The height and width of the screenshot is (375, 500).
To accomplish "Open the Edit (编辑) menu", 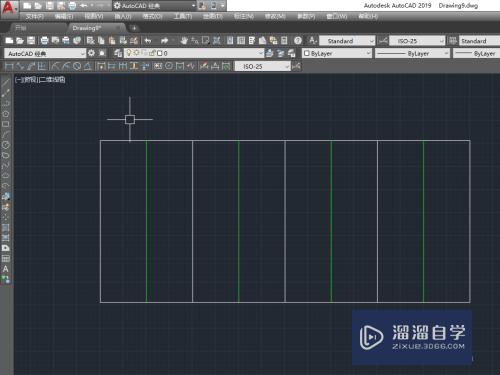I will 64,16.
